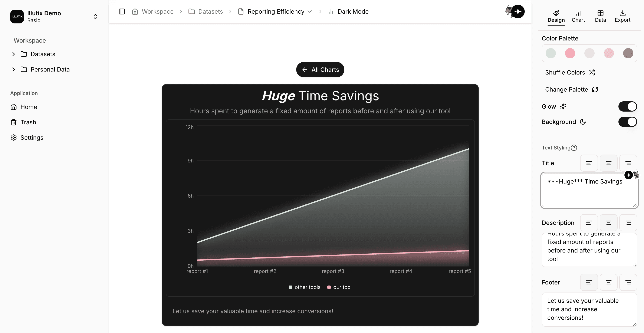Open the Export tab
The height and width of the screenshot is (333, 644).
pos(622,16)
